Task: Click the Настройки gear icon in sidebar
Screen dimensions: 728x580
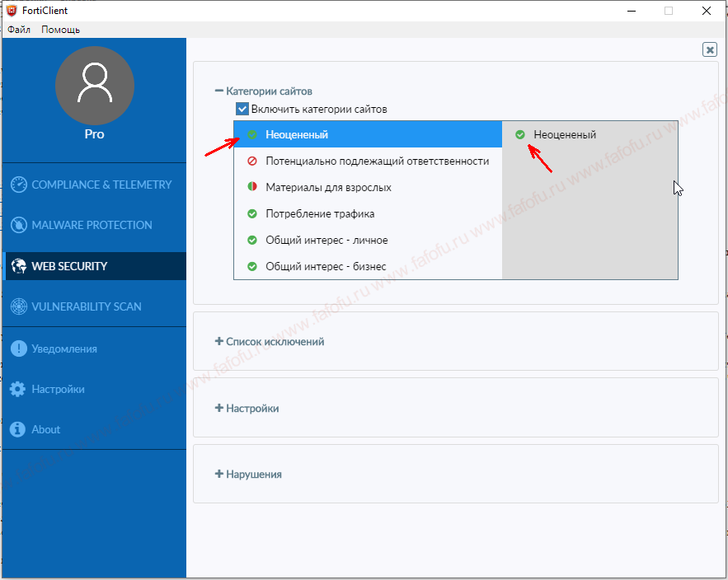Action: (17, 389)
